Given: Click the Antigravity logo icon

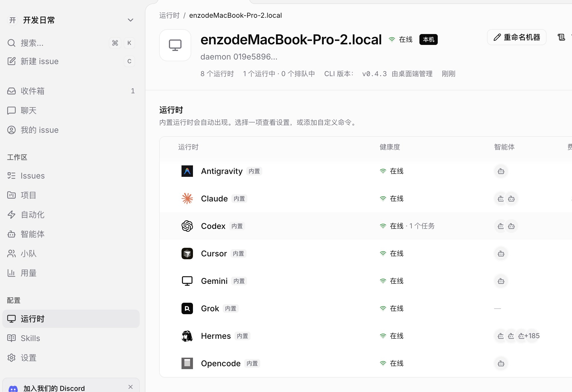Looking at the screenshot, I should point(187,171).
